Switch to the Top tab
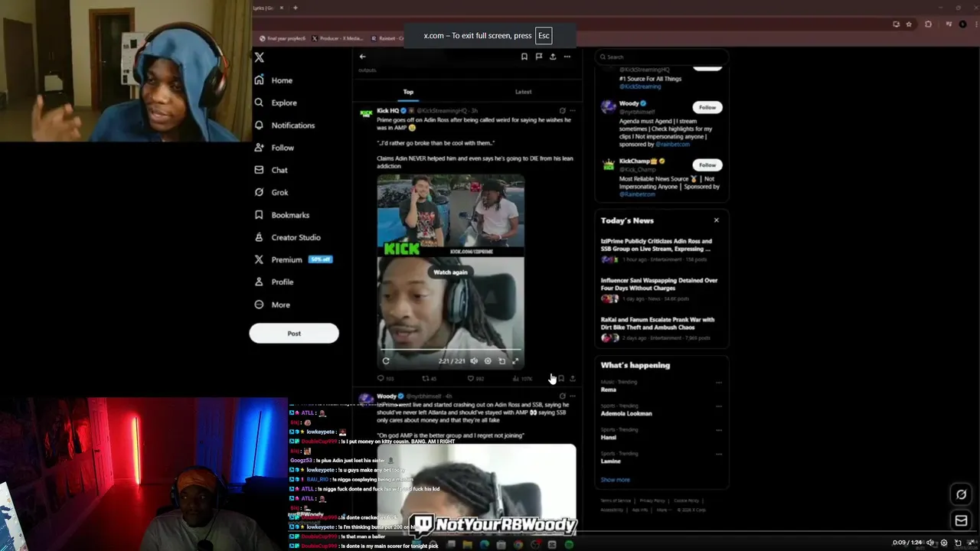 coord(409,92)
